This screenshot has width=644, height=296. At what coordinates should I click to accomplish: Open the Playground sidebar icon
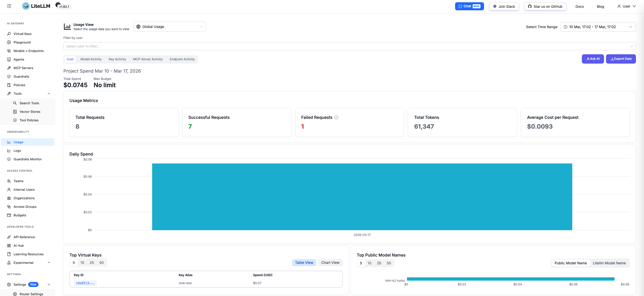(9, 42)
